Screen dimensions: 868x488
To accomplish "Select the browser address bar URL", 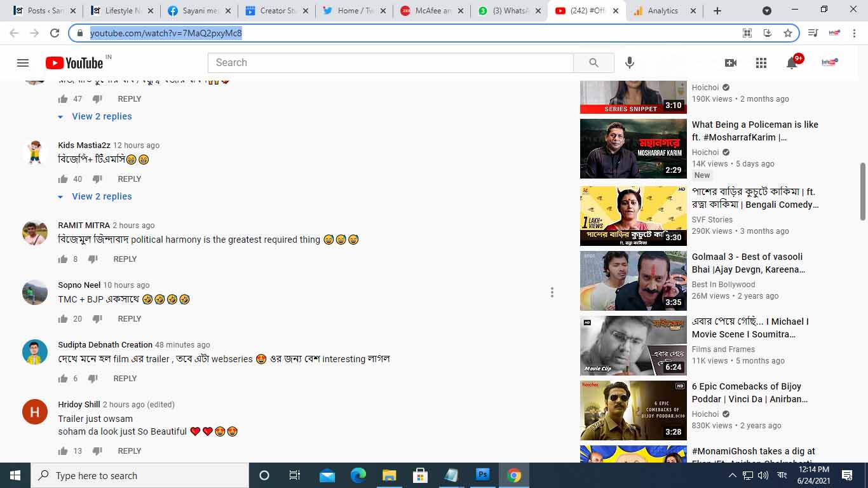I will click(166, 33).
